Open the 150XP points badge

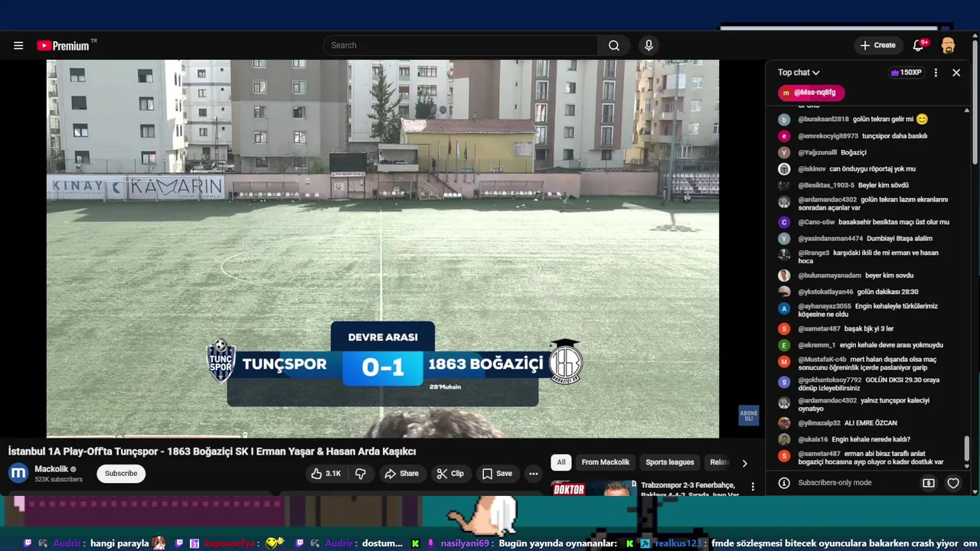(x=906, y=73)
